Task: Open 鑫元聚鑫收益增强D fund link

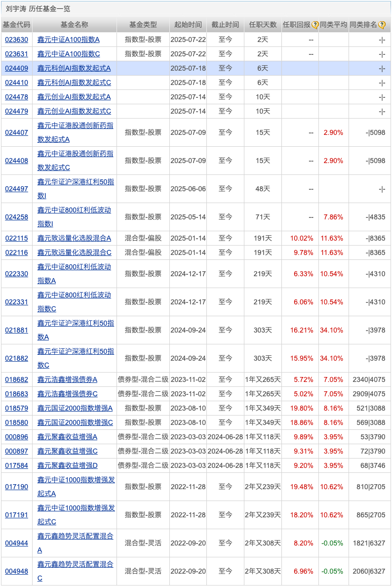Action: 67,465
